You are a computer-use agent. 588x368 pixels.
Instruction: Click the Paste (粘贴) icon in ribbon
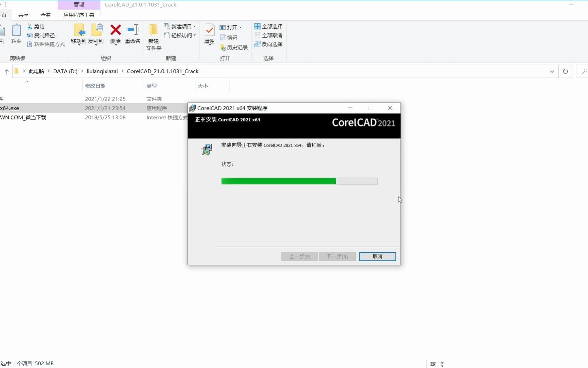[x=16, y=34]
